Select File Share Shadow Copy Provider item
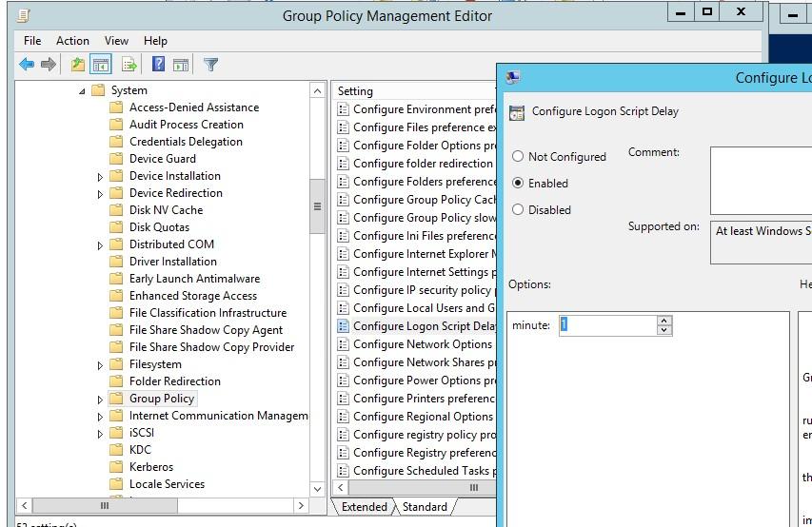 pyautogui.click(x=211, y=347)
